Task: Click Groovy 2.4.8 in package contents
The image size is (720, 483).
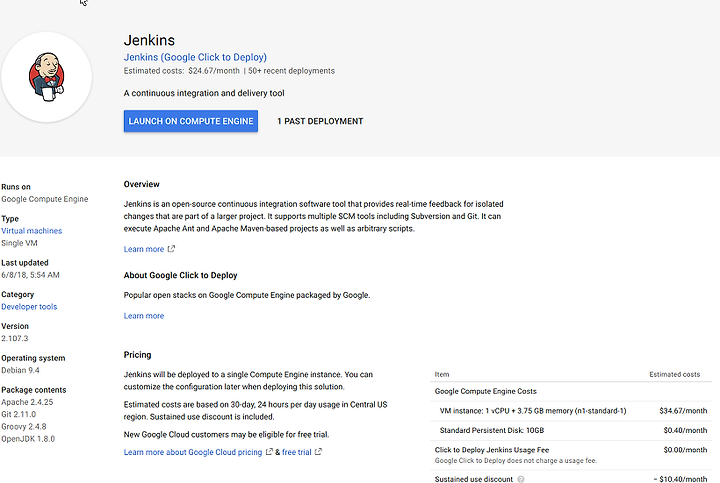Action: point(24,427)
